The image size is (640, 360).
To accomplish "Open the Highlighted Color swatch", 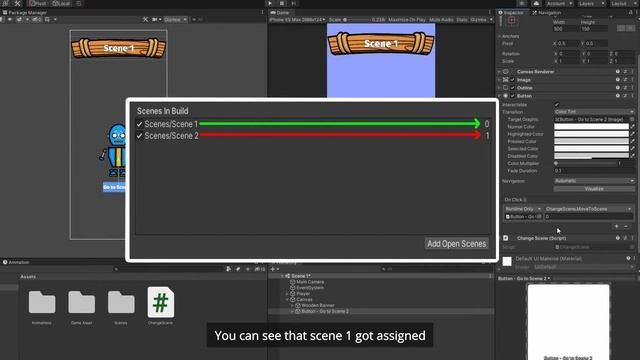I will tap(591, 134).
